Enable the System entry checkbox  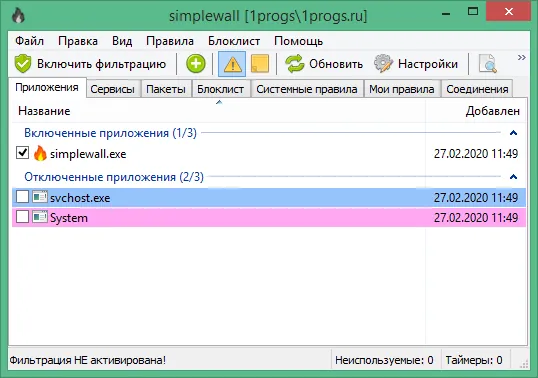point(22,217)
